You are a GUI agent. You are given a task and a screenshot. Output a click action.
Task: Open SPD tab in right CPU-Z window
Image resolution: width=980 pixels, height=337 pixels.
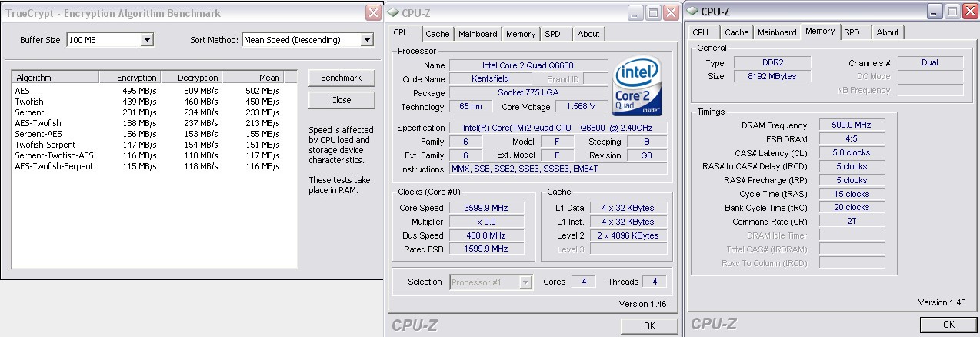click(852, 32)
